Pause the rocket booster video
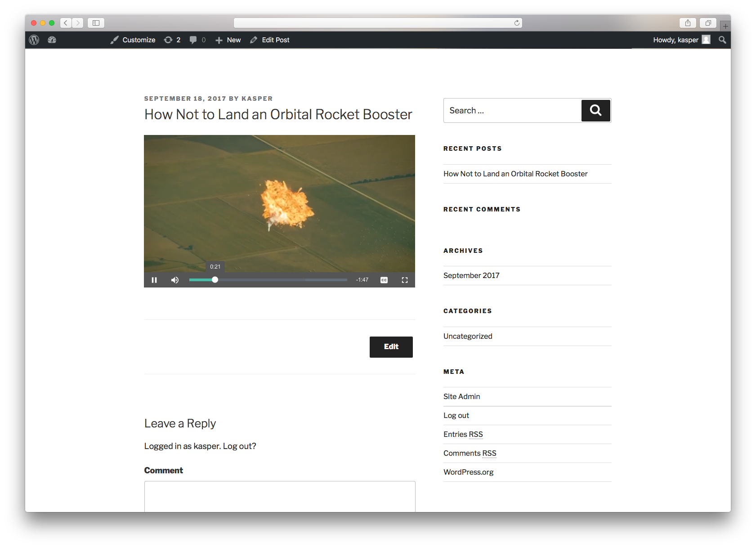Viewport: 756px width, 548px height. click(154, 280)
